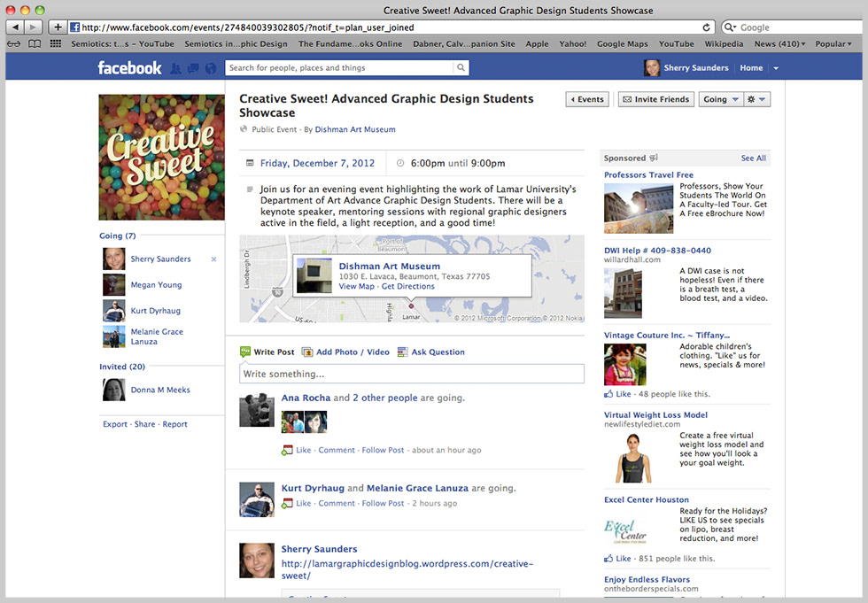Remove Sherry Saunders with the x icon
The image size is (868, 603).
point(213,259)
